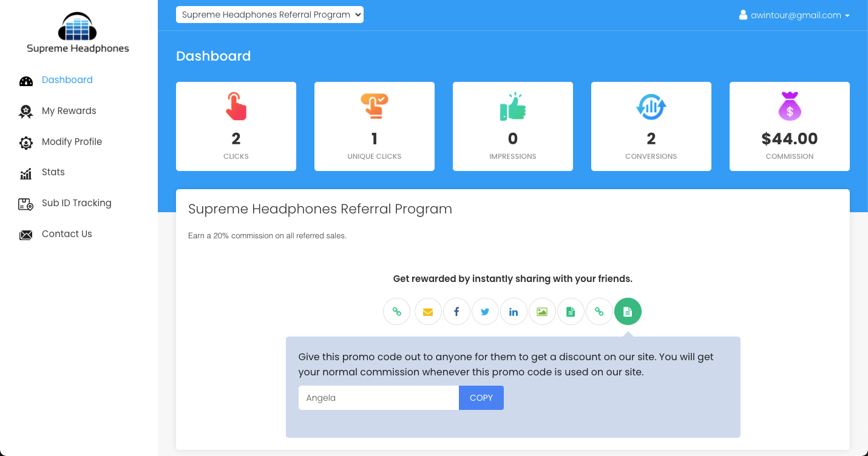The image size is (868, 456).
Task: Expand the awintour@gmail.com account menu
Action: tap(794, 15)
